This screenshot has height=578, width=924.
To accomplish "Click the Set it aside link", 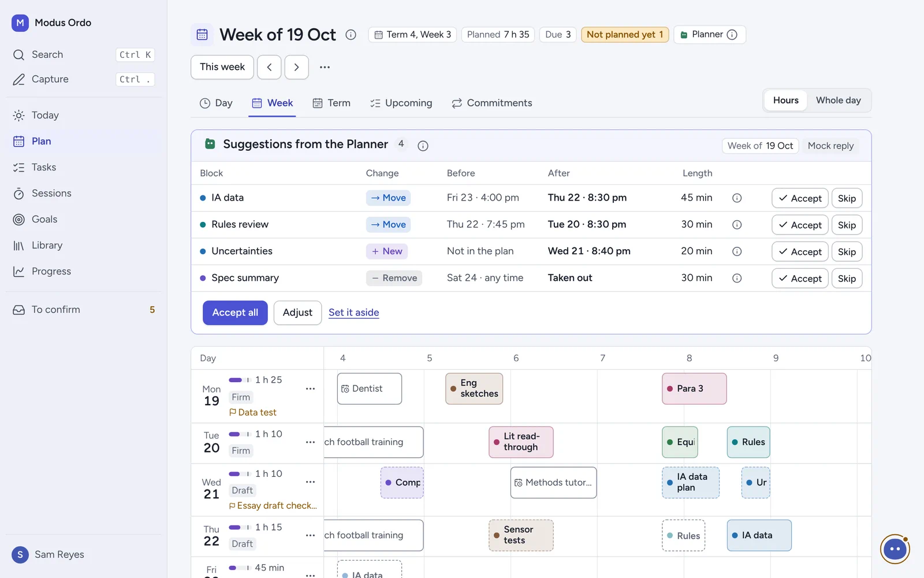I will tap(354, 313).
